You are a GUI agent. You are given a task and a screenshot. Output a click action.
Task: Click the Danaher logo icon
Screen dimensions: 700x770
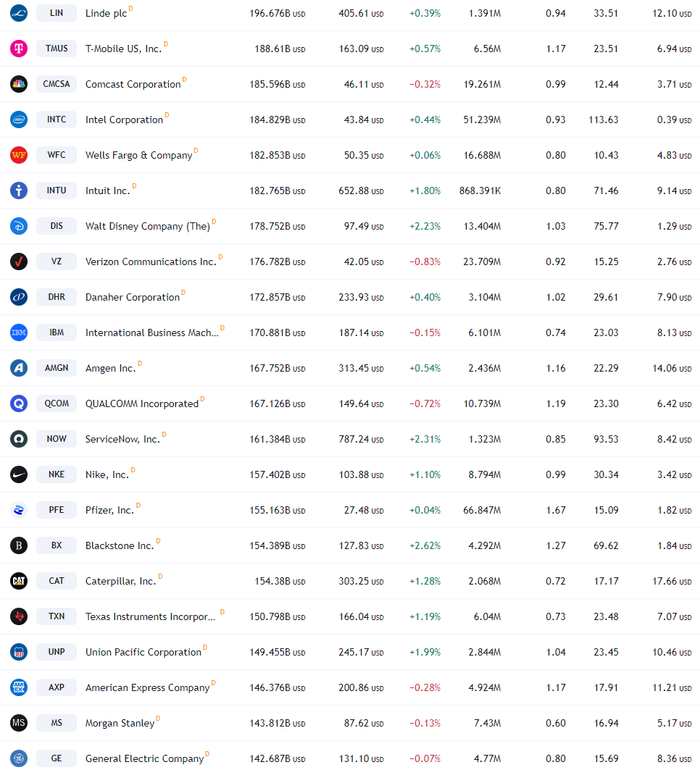click(19, 297)
